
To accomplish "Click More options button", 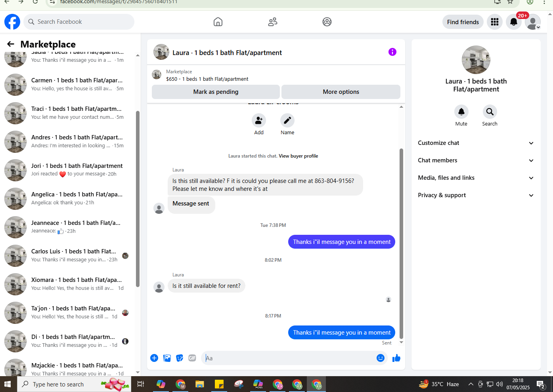I will (x=341, y=92).
